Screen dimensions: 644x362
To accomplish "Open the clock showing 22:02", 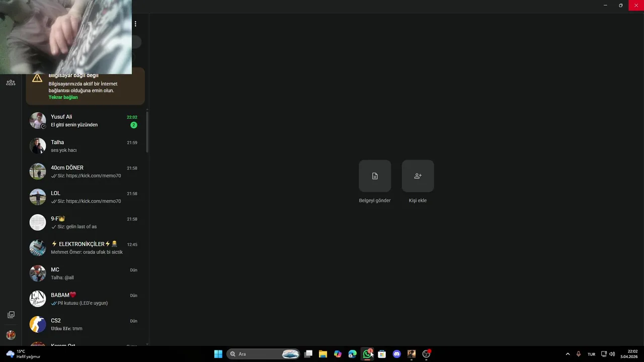I will tap(629, 354).
